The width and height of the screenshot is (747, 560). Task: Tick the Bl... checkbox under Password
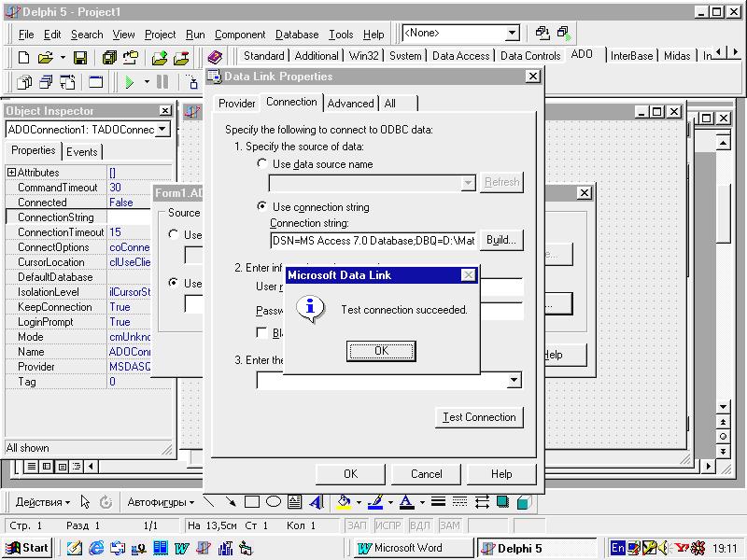tap(261, 332)
